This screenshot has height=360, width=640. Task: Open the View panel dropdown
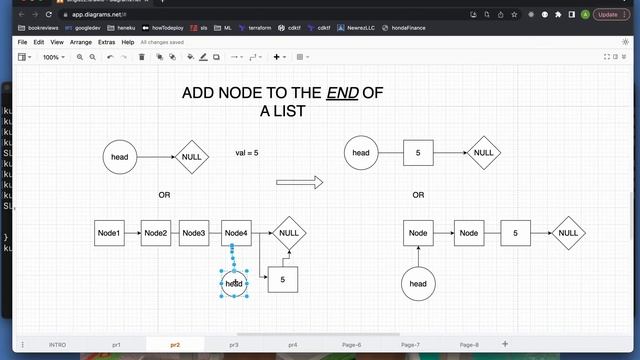coord(24,57)
